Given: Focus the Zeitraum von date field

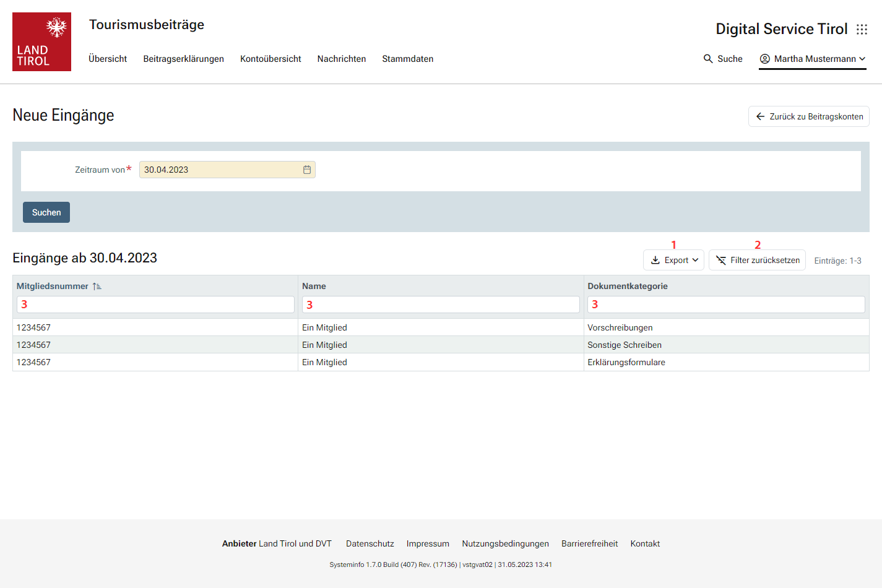Looking at the screenshot, I should pyautogui.click(x=221, y=170).
